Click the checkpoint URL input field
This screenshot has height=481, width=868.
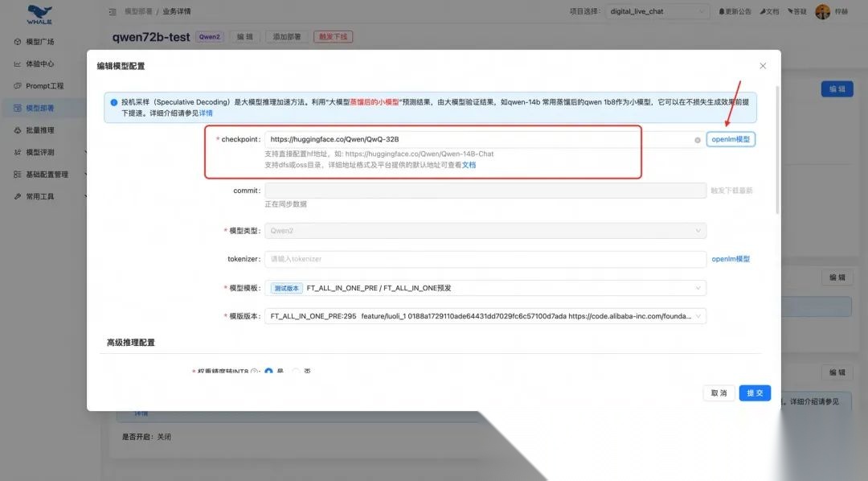pos(485,140)
